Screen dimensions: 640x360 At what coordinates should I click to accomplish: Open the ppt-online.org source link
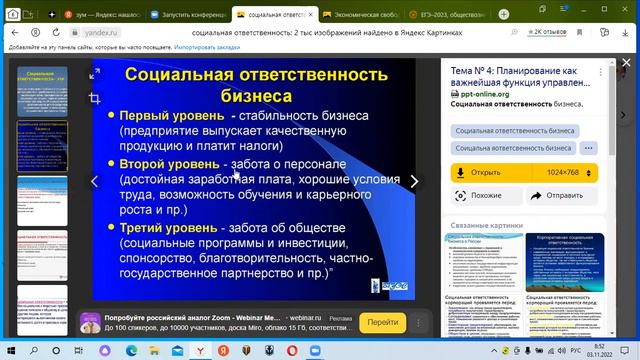coord(485,94)
